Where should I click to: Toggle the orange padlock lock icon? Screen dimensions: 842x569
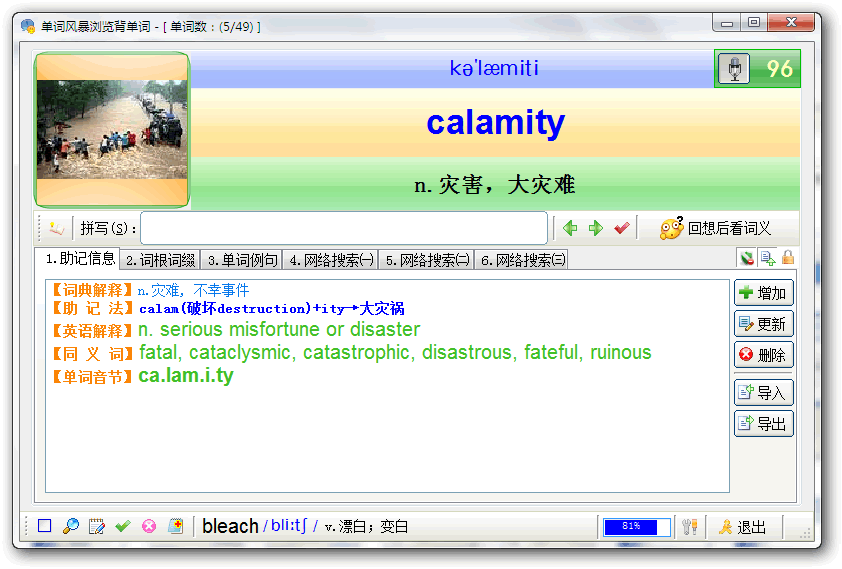[x=788, y=258]
